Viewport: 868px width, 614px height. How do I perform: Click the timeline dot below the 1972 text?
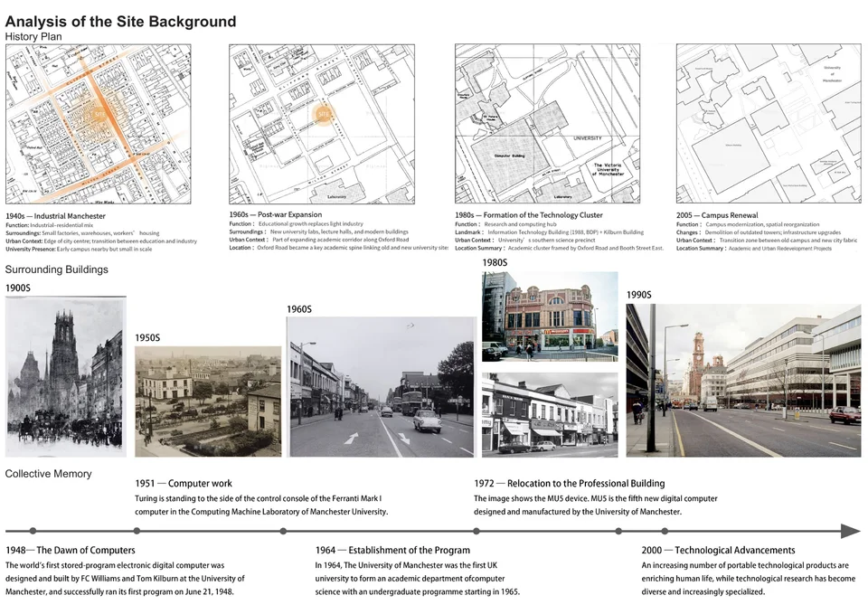476,531
